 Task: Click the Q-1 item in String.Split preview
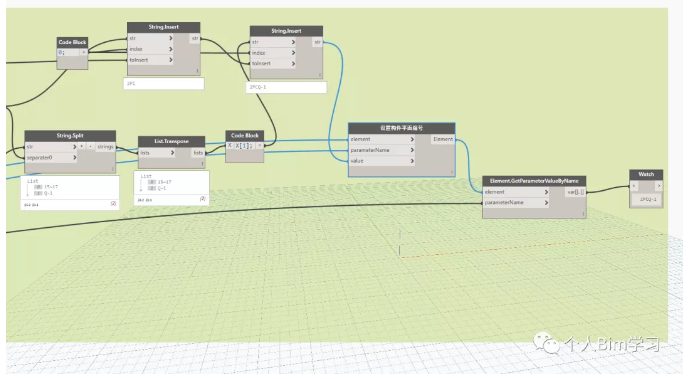pyautogui.click(x=44, y=193)
